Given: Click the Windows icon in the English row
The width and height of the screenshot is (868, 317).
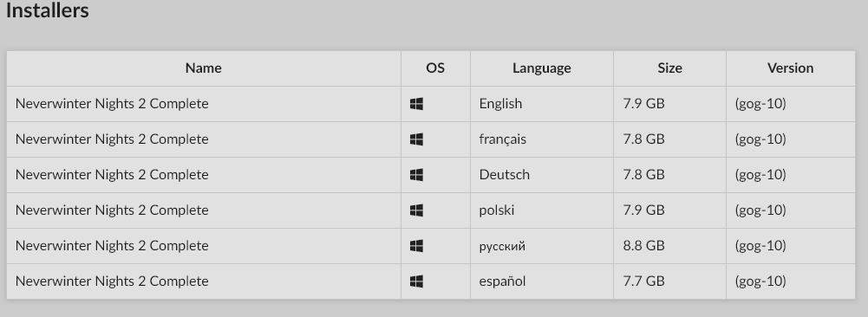Looking at the screenshot, I should (416, 104).
